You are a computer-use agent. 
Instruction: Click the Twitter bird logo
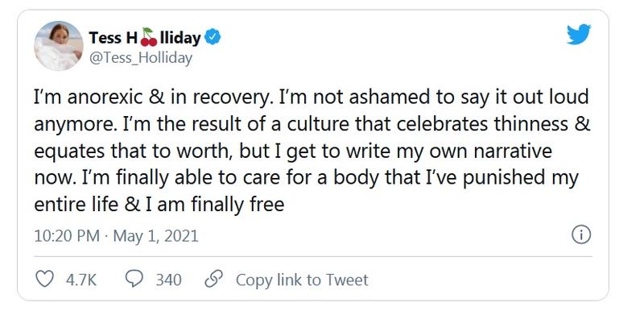point(579,34)
